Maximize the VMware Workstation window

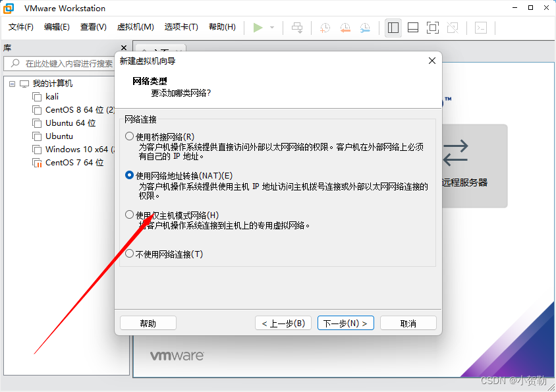(530, 8)
